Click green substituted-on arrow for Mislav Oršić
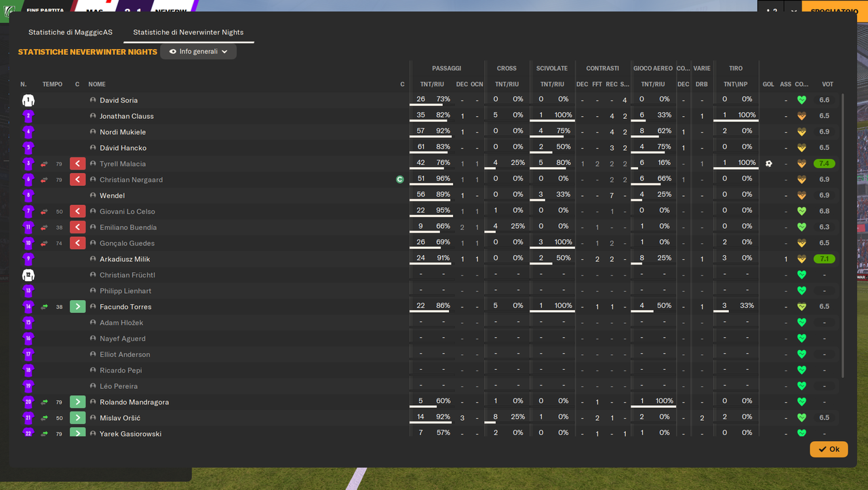 (x=77, y=418)
